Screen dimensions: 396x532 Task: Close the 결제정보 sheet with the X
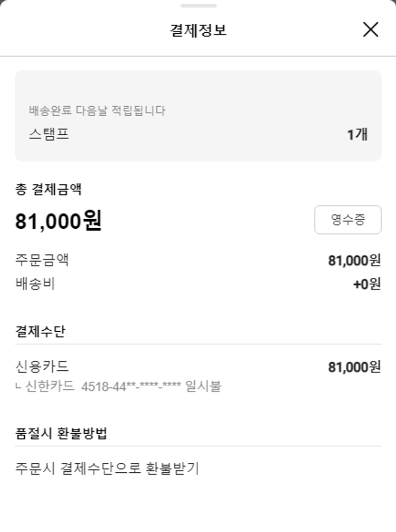(x=371, y=30)
